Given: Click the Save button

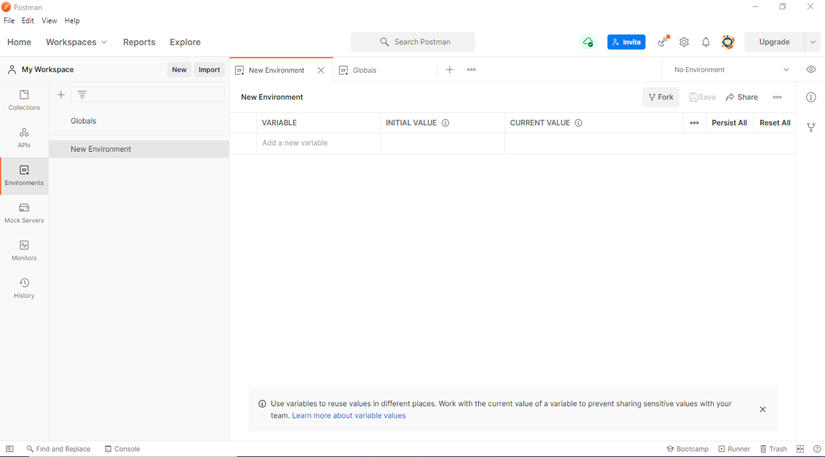Looking at the screenshot, I should 702,97.
